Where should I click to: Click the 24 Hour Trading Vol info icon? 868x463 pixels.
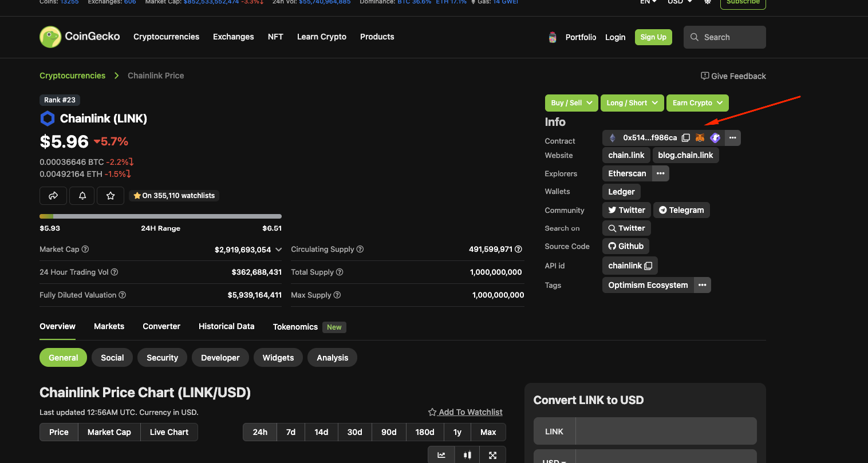115,272
